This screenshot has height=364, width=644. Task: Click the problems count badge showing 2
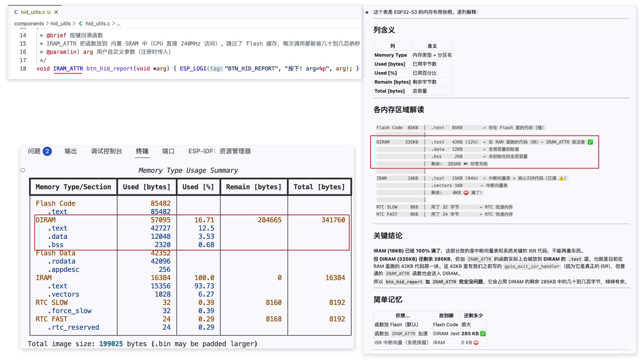(47, 151)
